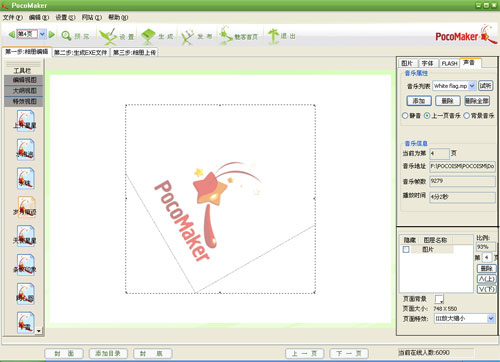
Task: Open 设置 settings from the toolbar
Action: point(109,36)
